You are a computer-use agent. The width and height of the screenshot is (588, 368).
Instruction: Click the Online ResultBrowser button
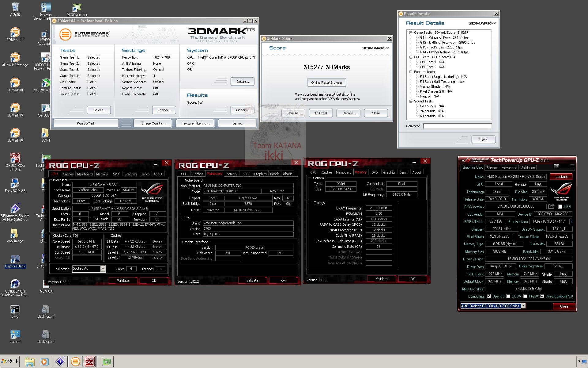tap(326, 82)
